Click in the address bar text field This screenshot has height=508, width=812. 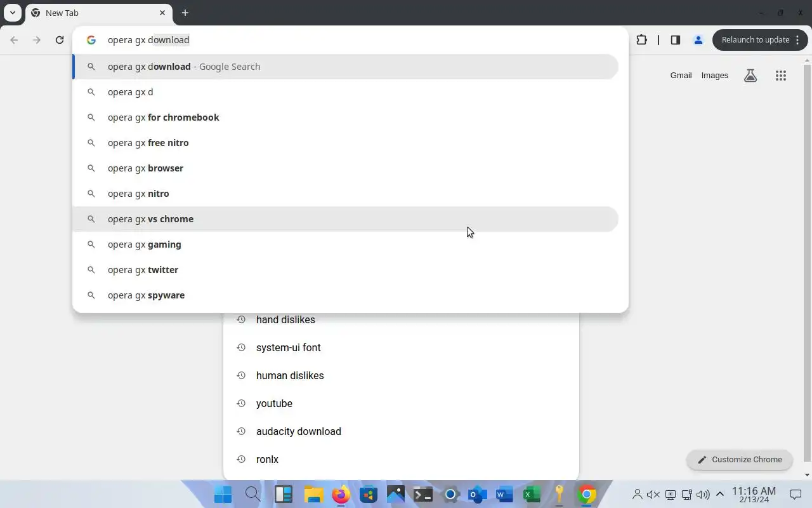(350, 40)
